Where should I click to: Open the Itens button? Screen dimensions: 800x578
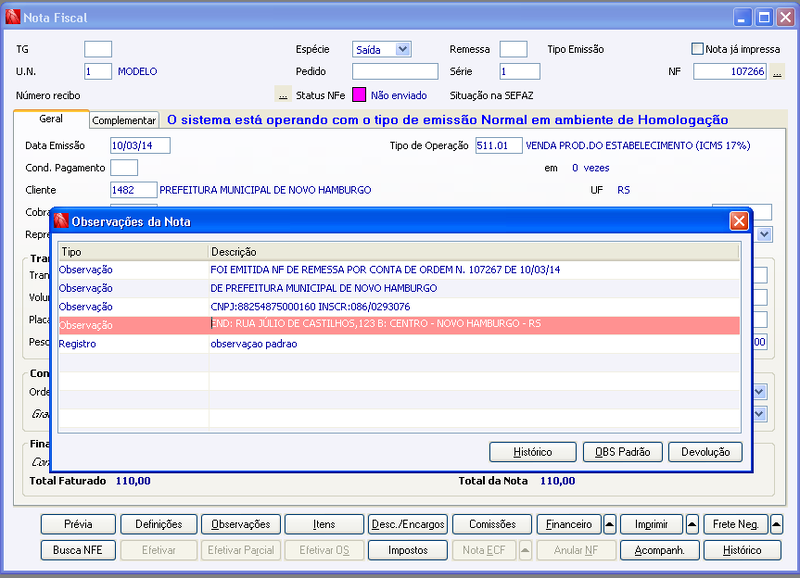(324, 524)
